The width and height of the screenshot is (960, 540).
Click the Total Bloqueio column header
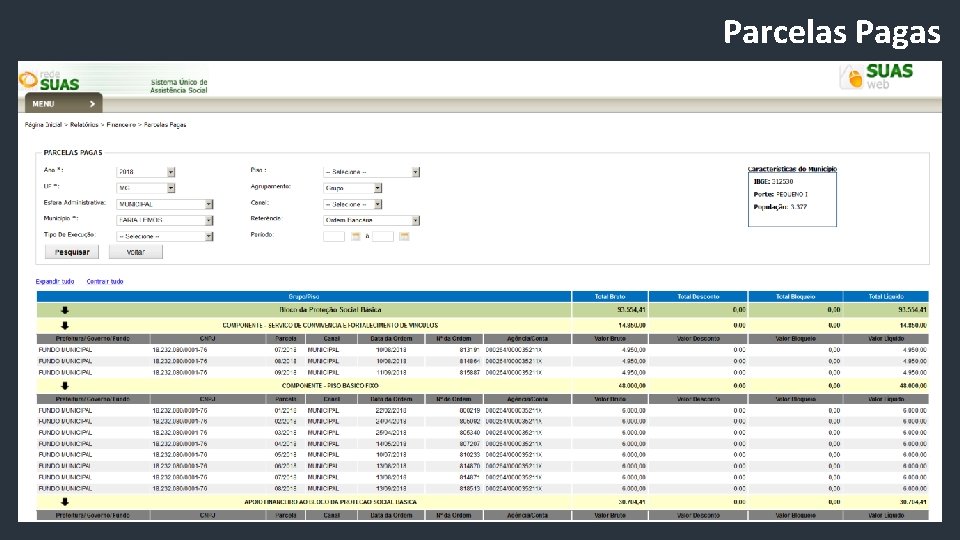pos(795,297)
